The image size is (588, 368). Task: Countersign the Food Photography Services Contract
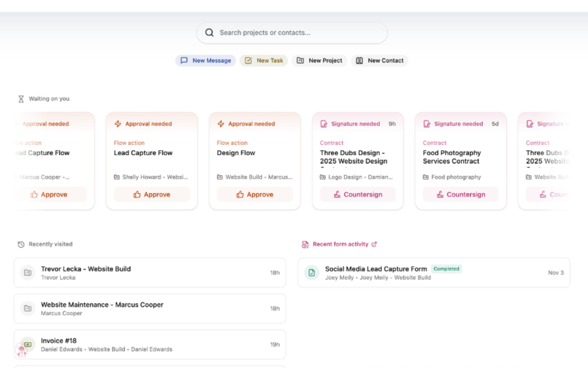pos(460,194)
